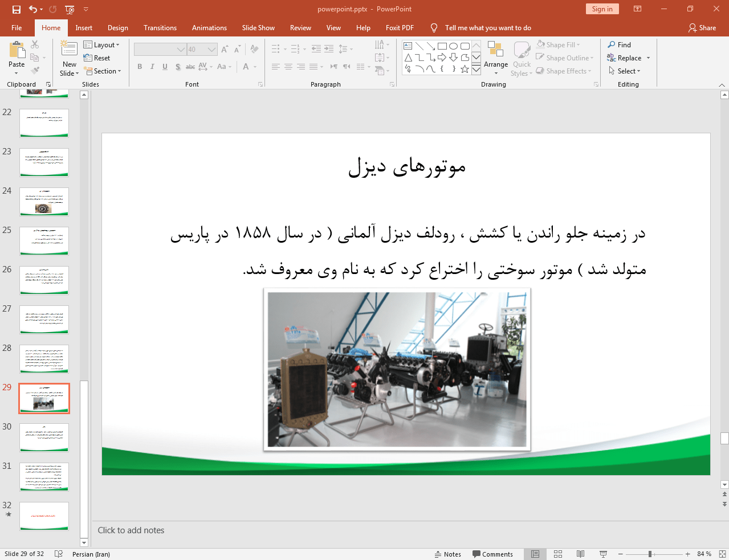The height and width of the screenshot is (560, 729).
Task: Set left-to-right text direction
Action: pos(334,67)
